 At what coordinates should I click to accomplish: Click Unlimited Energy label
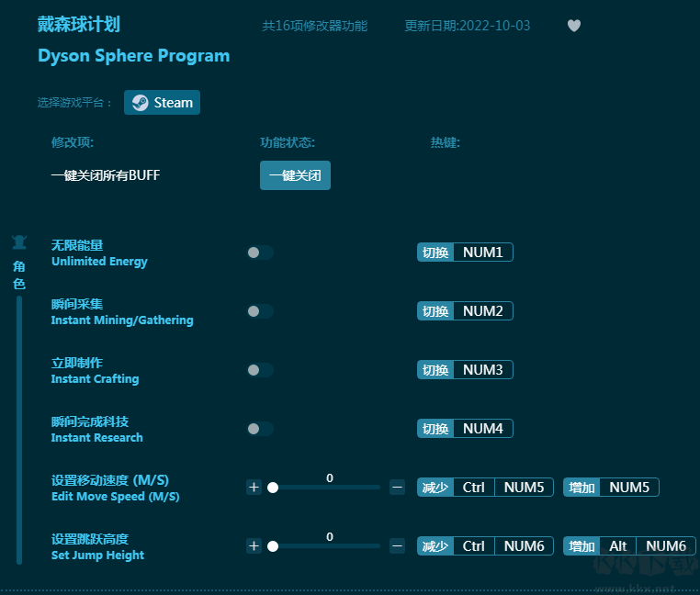point(99,262)
